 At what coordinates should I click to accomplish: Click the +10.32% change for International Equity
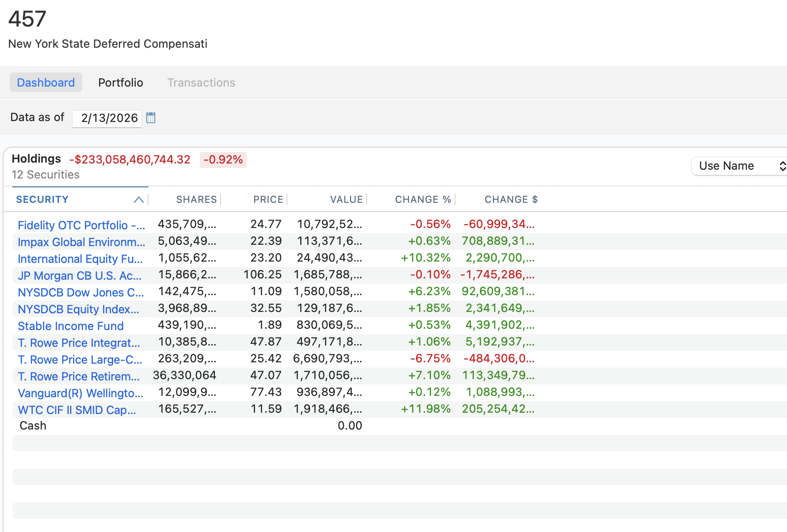[426, 258]
